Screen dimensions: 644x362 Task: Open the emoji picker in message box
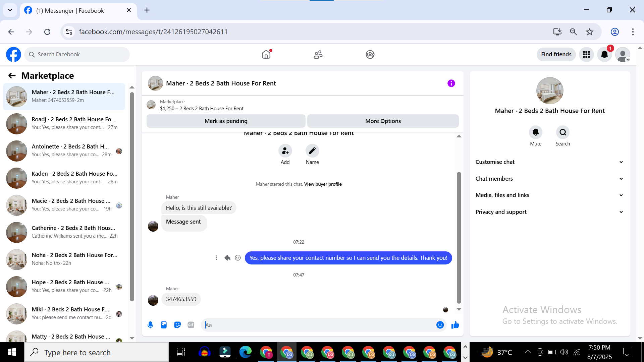coord(440,325)
